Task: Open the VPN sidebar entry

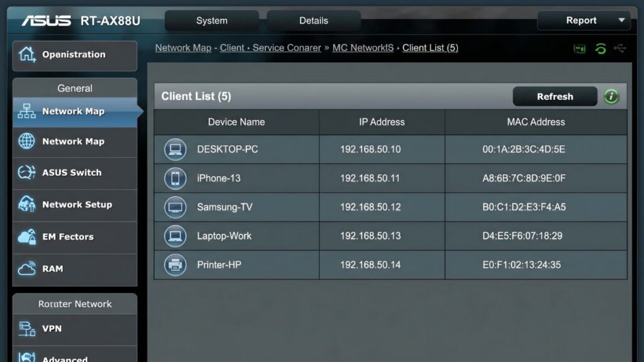Action: click(x=75, y=329)
